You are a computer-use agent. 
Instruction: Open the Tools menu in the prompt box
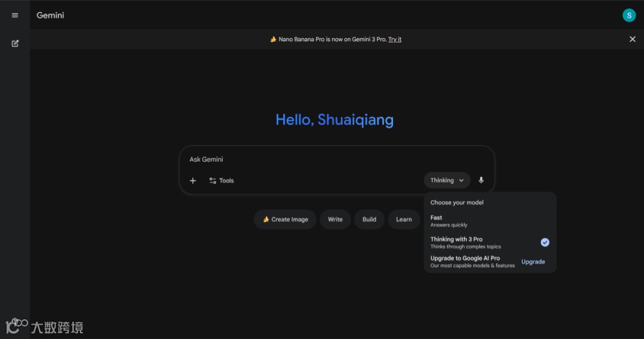click(x=221, y=180)
